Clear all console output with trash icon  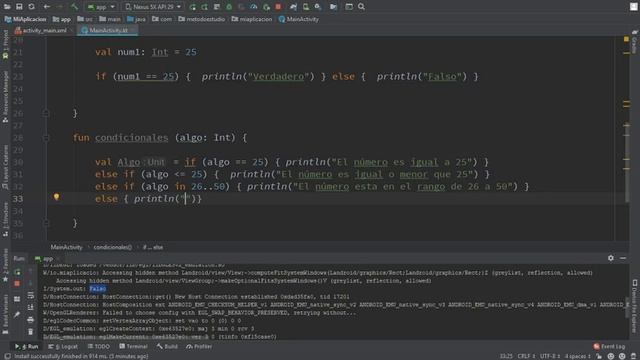[x=31, y=332]
